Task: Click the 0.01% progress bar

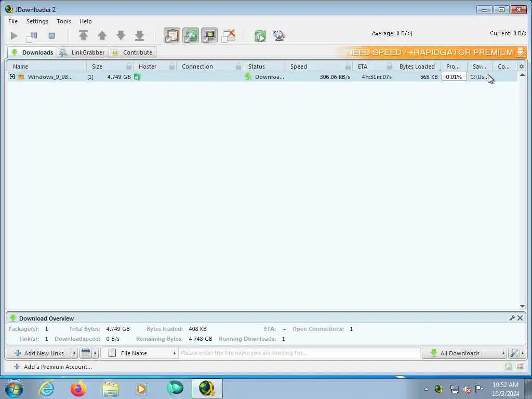Action: 454,77
